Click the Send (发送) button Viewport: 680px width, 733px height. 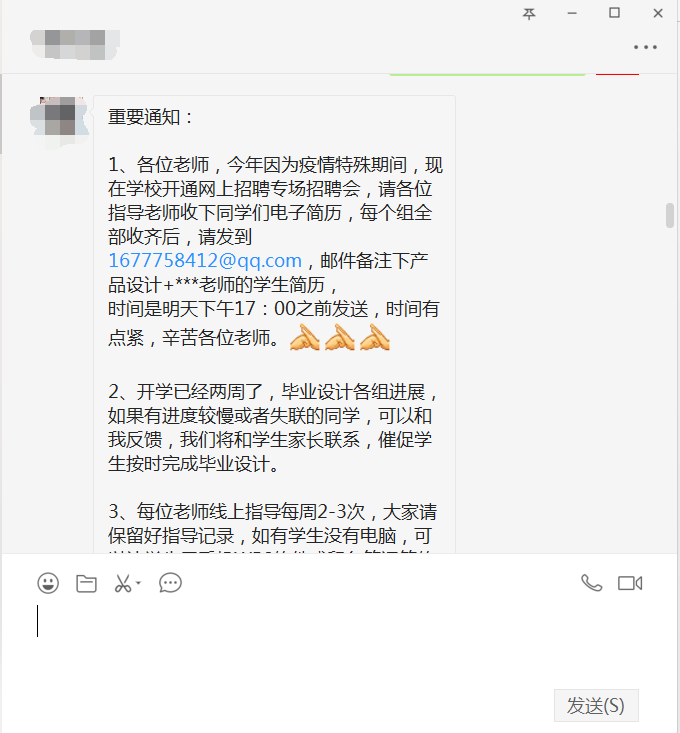[x=596, y=705]
